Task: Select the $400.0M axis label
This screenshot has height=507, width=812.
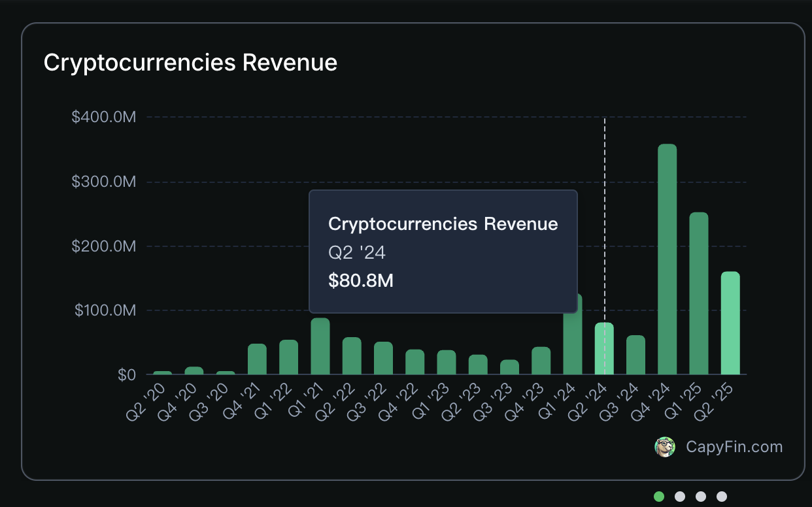Action: pyautogui.click(x=104, y=116)
